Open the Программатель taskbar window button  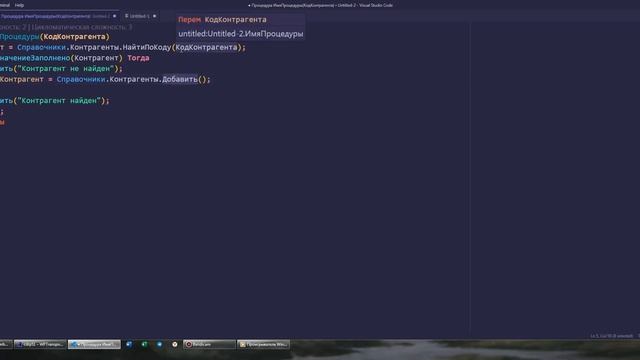click(263, 344)
